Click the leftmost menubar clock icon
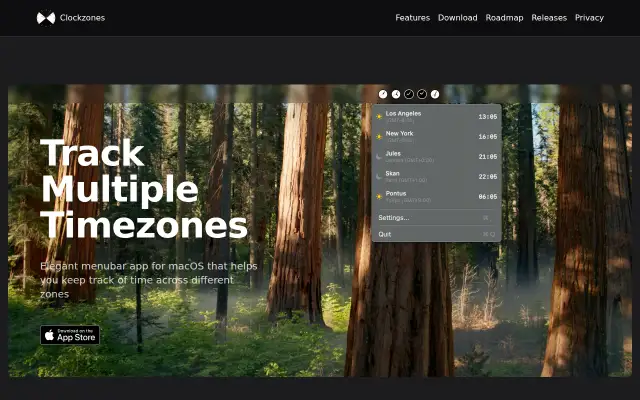Viewport: 640px width, 400px height. [383, 94]
